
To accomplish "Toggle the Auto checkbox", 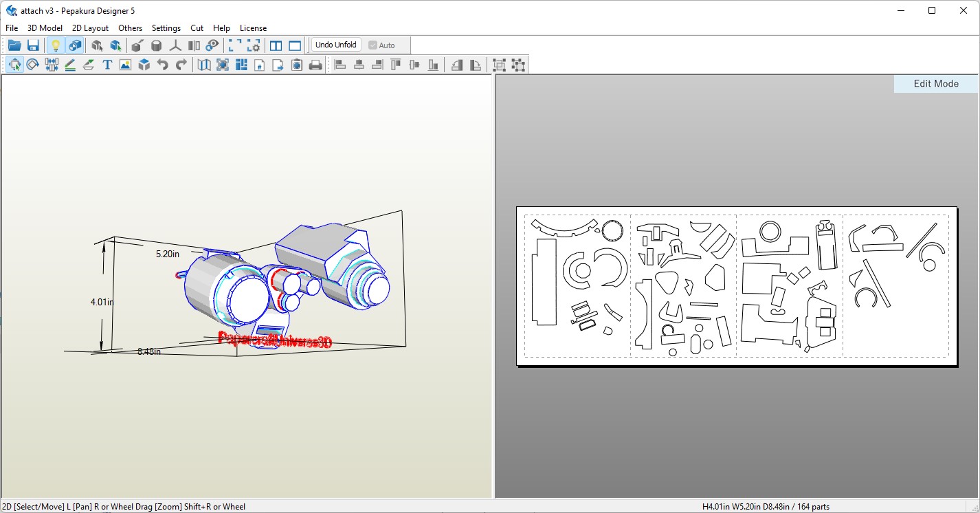I will click(x=382, y=45).
